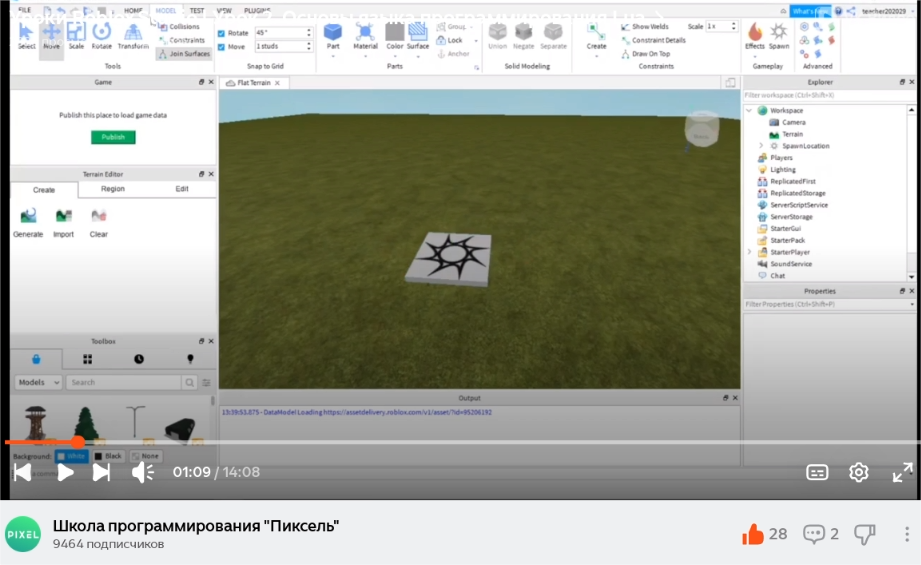Like the video with thumbs up
921x565 pixels.
pyautogui.click(x=753, y=534)
